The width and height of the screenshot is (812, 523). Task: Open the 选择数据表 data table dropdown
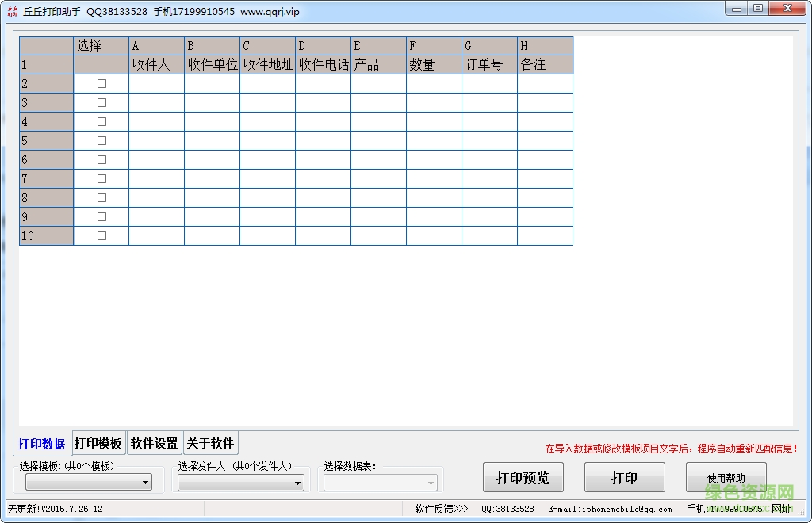pos(379,483)
